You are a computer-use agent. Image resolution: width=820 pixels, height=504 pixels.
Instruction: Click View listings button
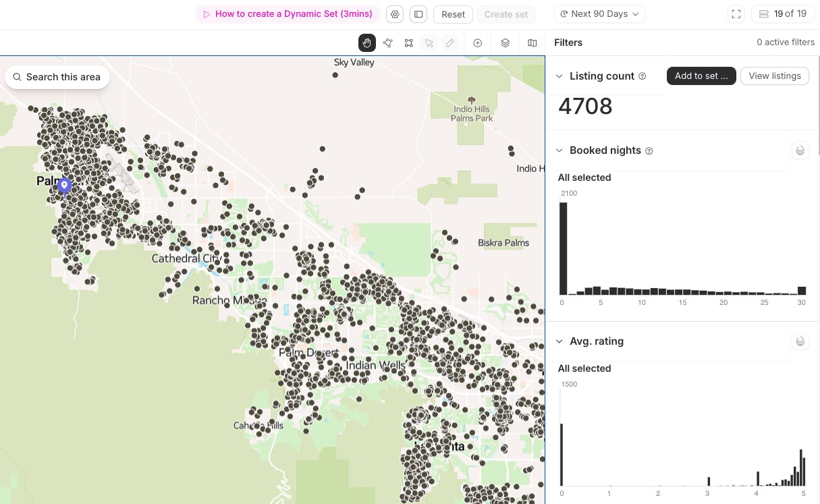[775, 76]
